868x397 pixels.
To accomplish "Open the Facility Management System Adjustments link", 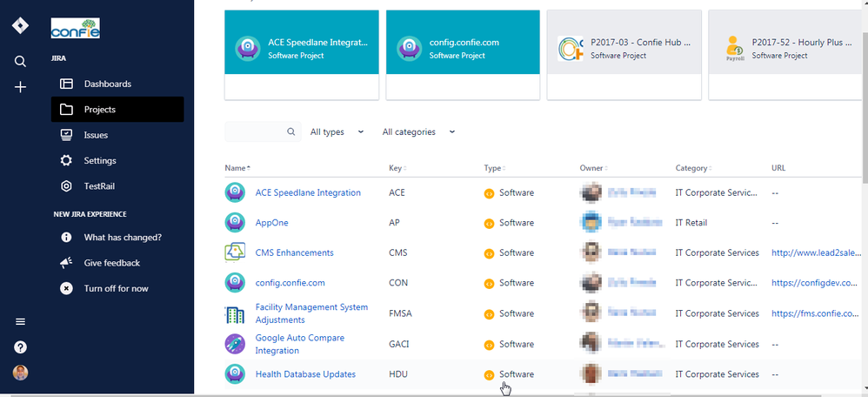I will [311, 313].
